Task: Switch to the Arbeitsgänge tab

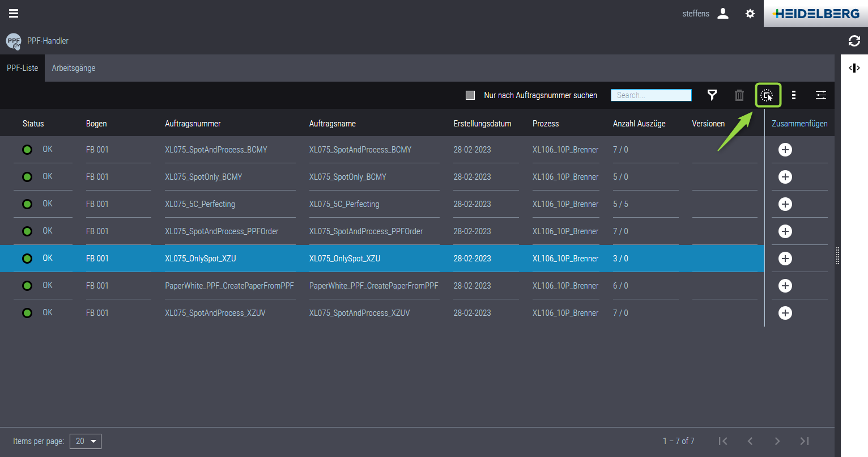Action: tap(74, 68)
